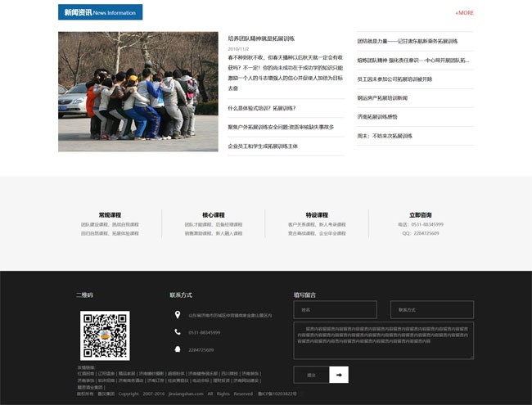The image size is (532, 405).
Task: Click the QQ penguin icon beside 2284725609
Action: coord(178,349)
